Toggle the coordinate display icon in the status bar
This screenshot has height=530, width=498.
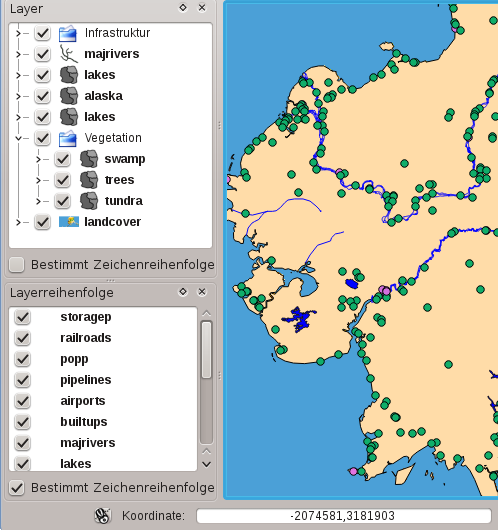[x=102, y=515]
